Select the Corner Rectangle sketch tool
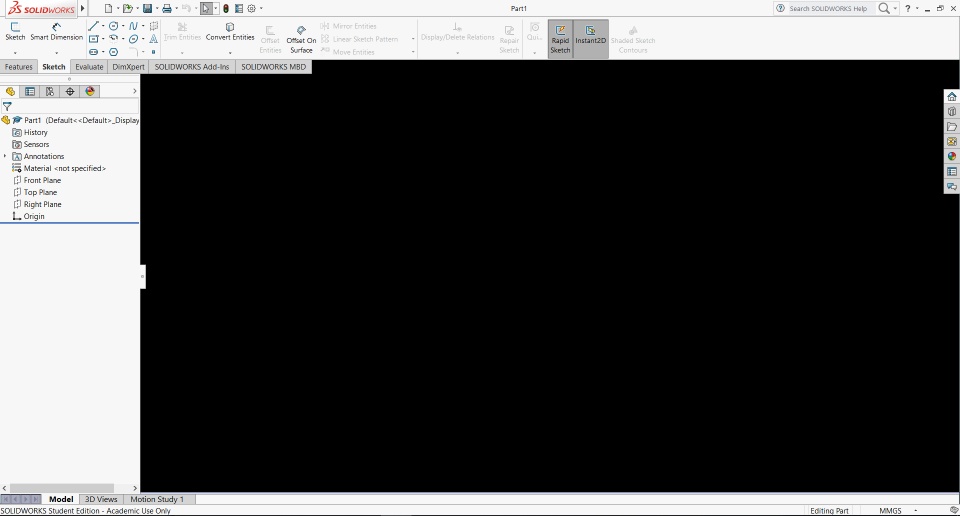 pos(93,39)
